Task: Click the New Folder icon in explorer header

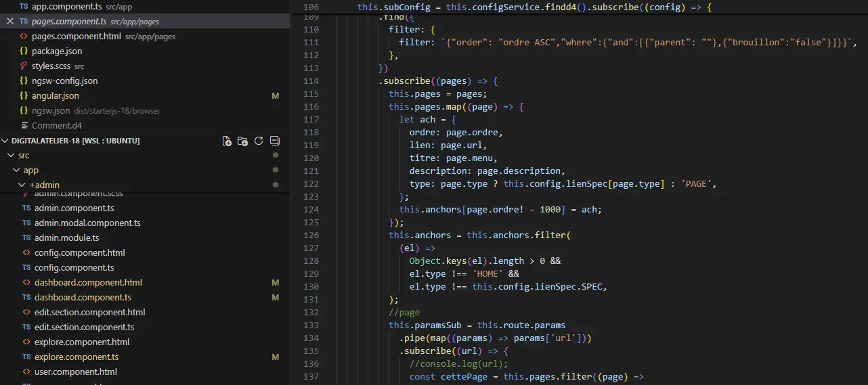Action: 242,141
